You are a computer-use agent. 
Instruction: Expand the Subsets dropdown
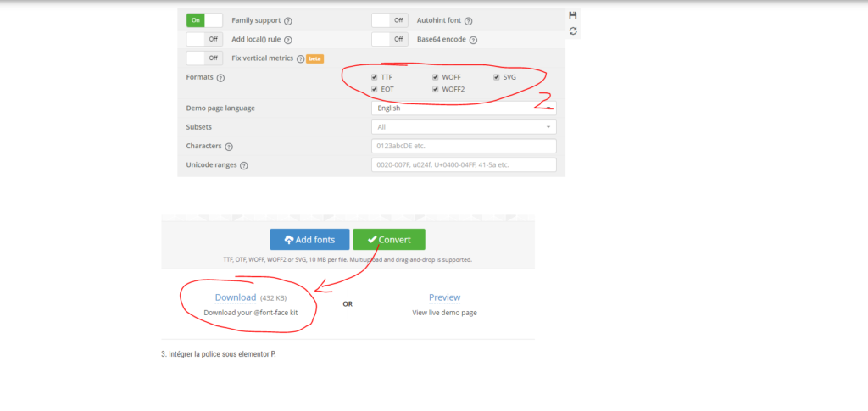click(x=464, y=127)
